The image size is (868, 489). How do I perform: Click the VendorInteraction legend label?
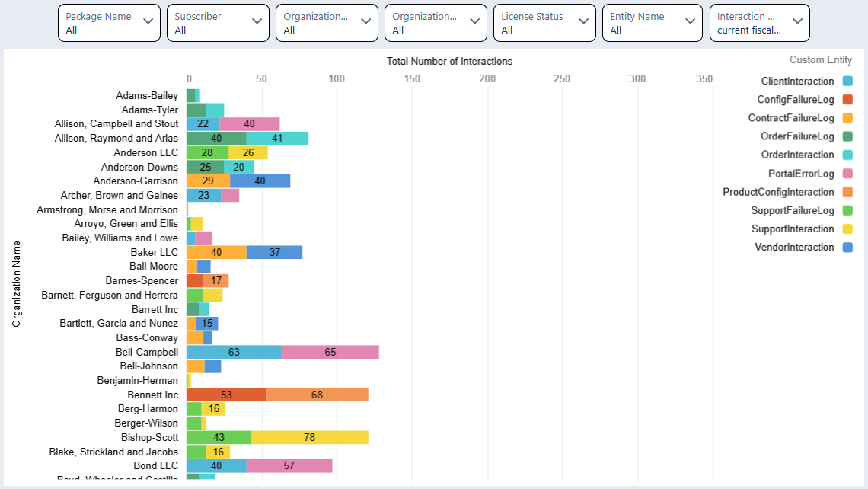794,248
